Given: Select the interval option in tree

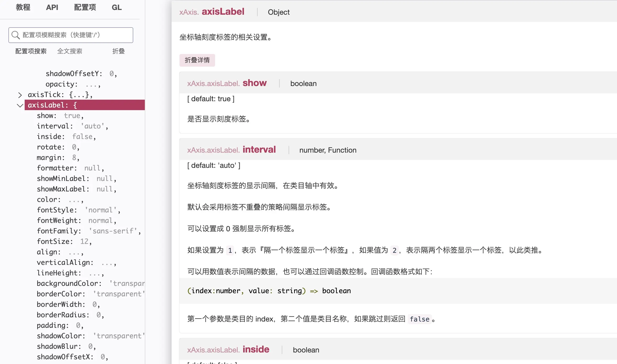Looking at the screenshot, I should [x=55, y=126].
